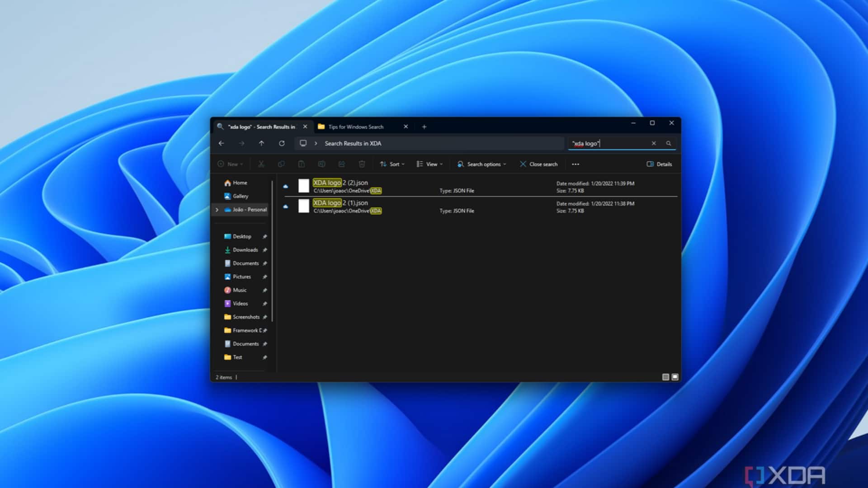The width and height of the screenshot is (868, 488).
Task: Click the "2 items" status bar text
Action: pos(224,377)
